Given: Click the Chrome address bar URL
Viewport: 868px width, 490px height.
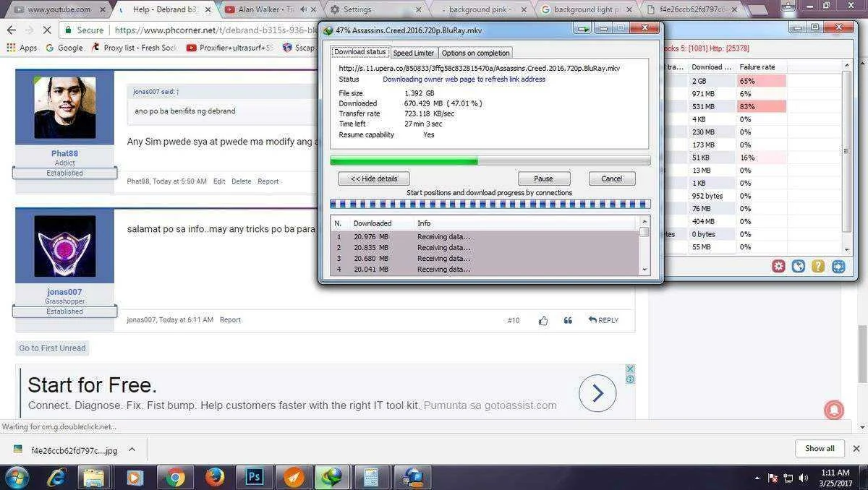Looking at the screenshot, I should pyautogui.click(x=216, y=30).
